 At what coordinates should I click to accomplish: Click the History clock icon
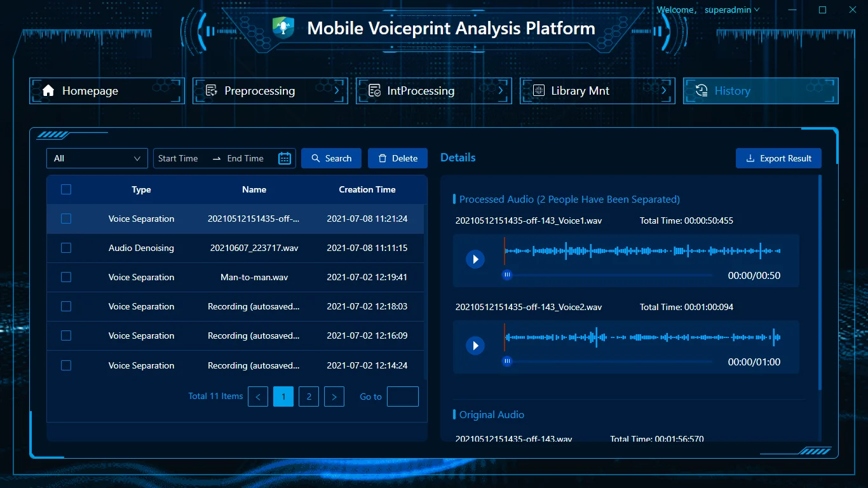point(702,91)
